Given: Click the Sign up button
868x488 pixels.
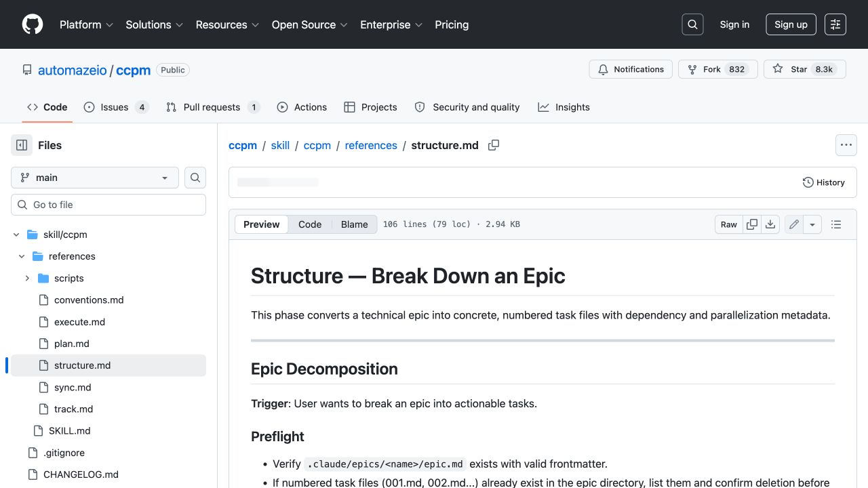Looking at the screenshot, I should pyautogui.click(x=791, y=24).
